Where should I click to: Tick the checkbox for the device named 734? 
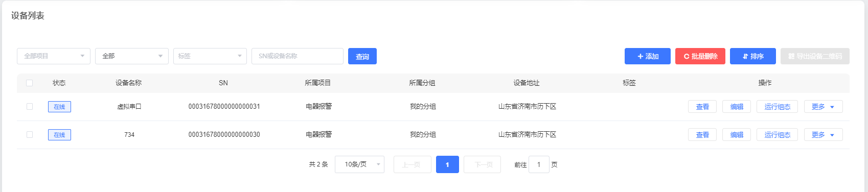click(30, 135)
